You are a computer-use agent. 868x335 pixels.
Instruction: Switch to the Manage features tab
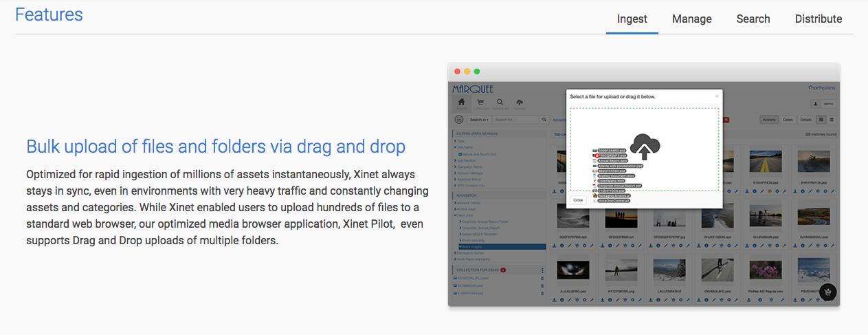click(691, 19)
